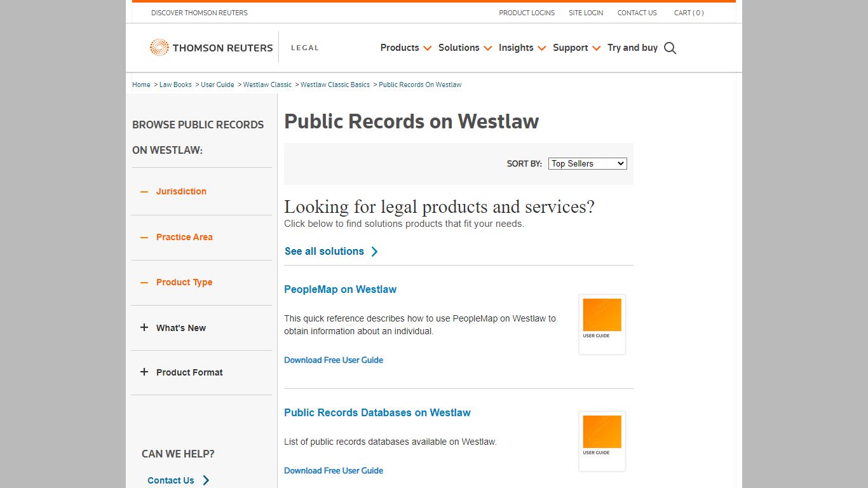Viewport: 868px width, 488px height.
Task: Open Public Records Databases on Westlaw title
Action: (x=377, y=412)
